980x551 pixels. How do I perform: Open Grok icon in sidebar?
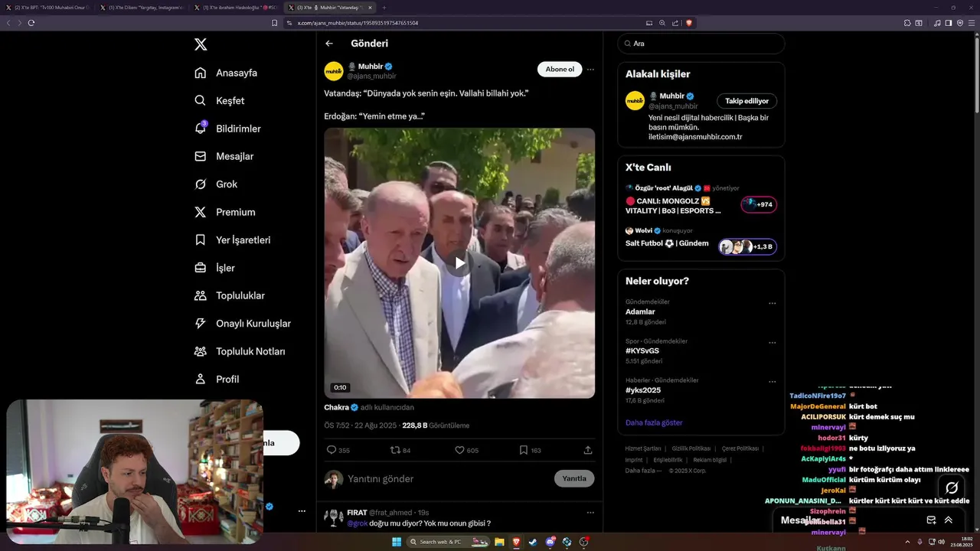coord(200,184)
